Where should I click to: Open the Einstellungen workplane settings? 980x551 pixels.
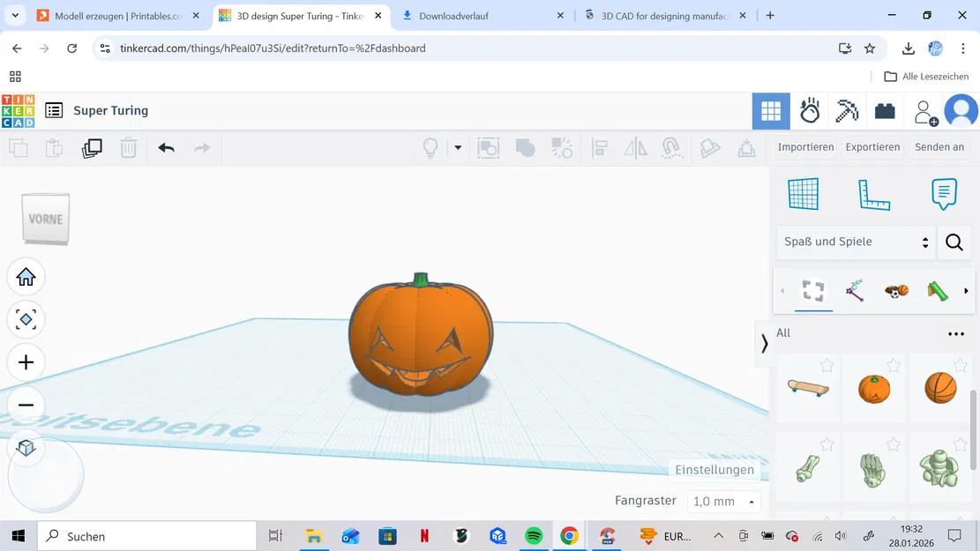click(x=714, y=470)
